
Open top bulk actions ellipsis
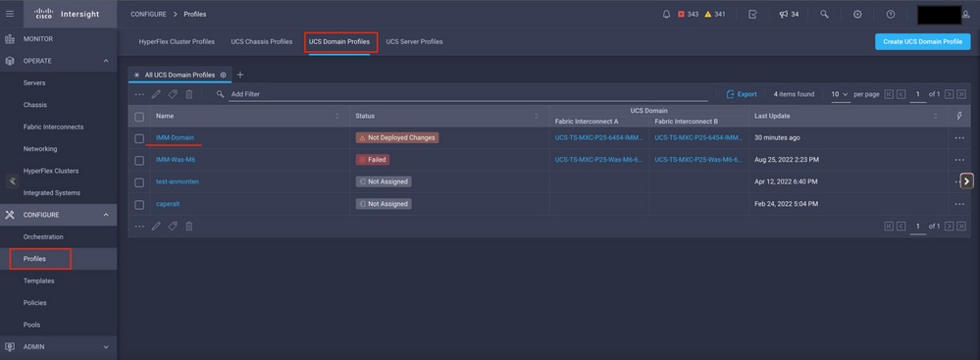tap(139, 94)
